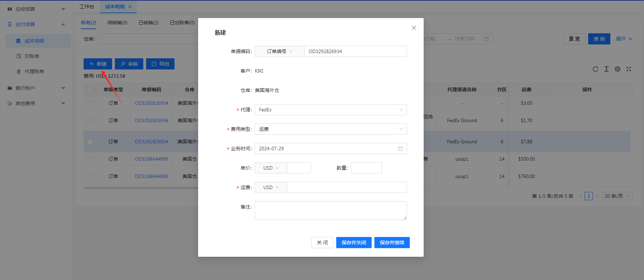Screen dimensions: 644x280
Task: Open 对账单 in the sidebar
Action: [x=32, y=56]
